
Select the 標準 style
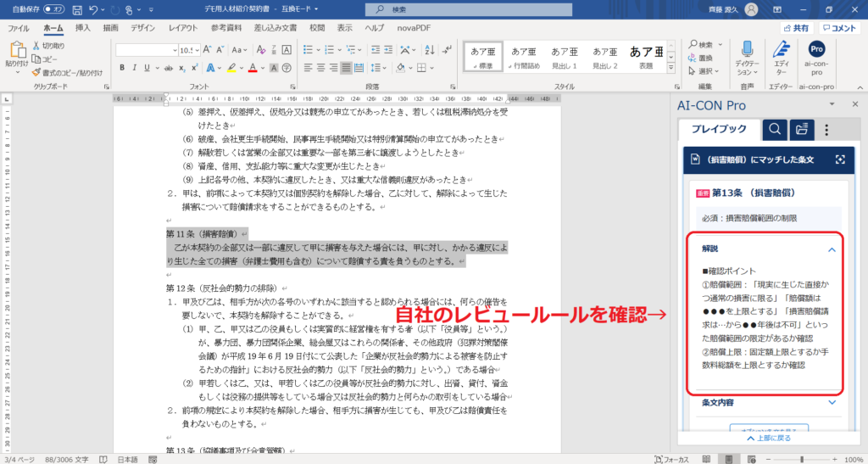tap(483, 57)
